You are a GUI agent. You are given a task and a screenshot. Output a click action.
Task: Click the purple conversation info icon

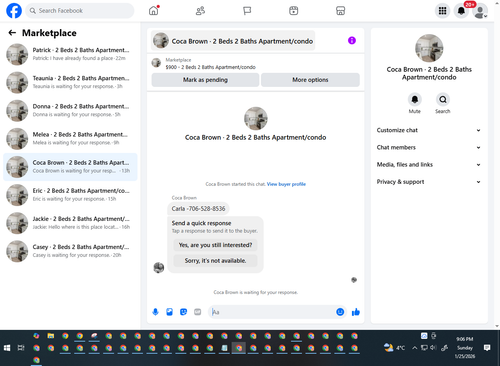coord(352,41)
